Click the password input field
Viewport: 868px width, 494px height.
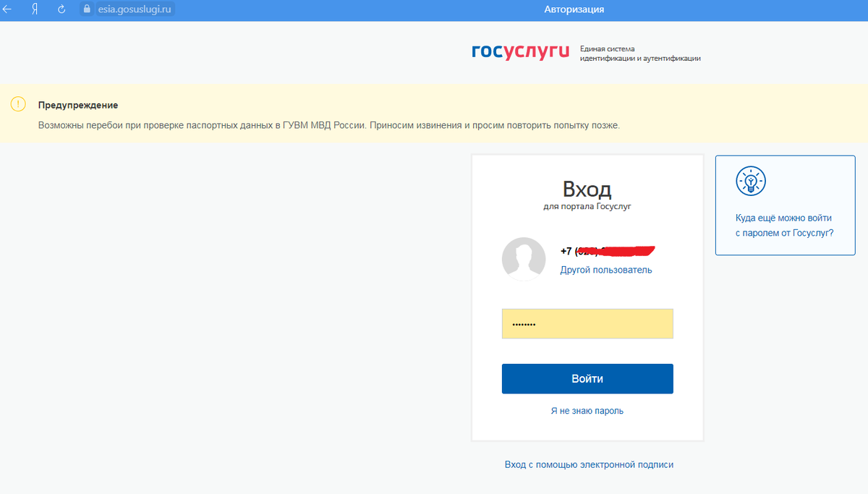587,323
